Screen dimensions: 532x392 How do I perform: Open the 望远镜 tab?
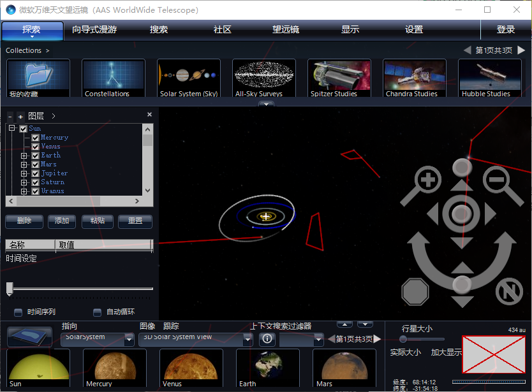click(x=286, y=29)
